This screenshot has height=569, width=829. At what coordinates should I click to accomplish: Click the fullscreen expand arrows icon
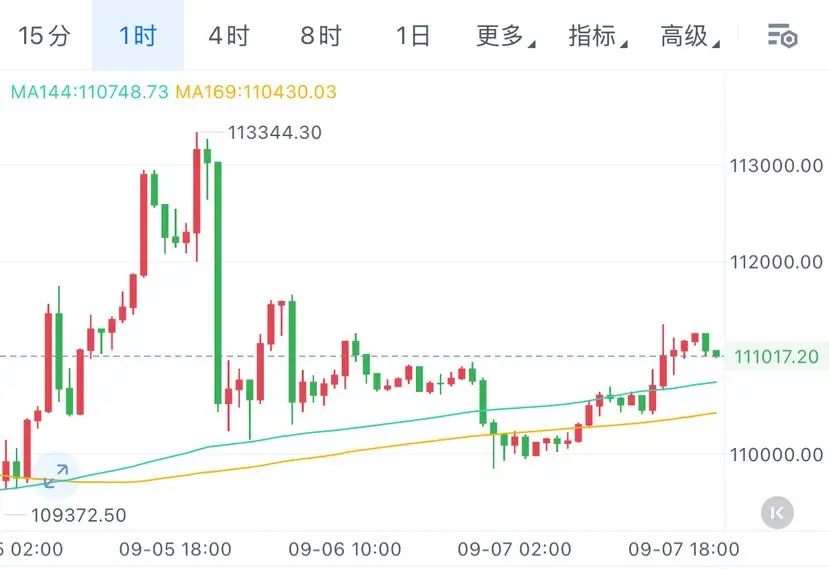tap(56, 475)
